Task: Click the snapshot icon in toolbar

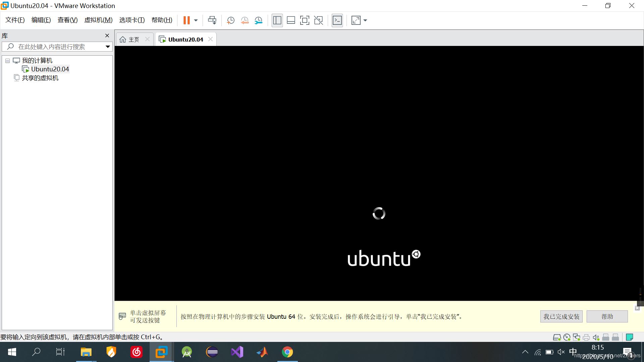Action: tap(230, 20)
